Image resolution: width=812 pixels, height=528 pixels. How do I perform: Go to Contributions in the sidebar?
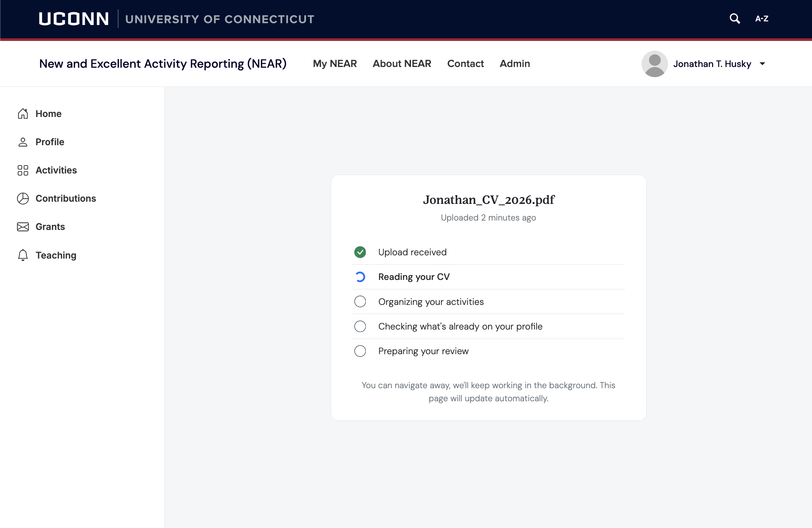[x=66, y=198]
